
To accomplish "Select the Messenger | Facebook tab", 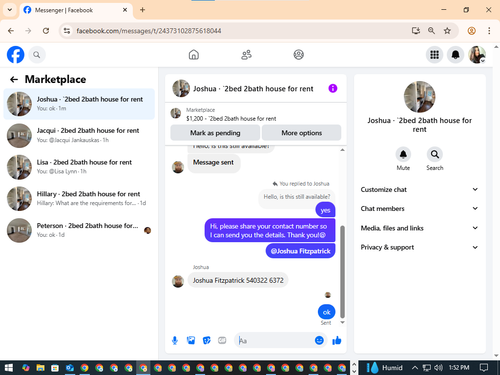I will 76,10.
